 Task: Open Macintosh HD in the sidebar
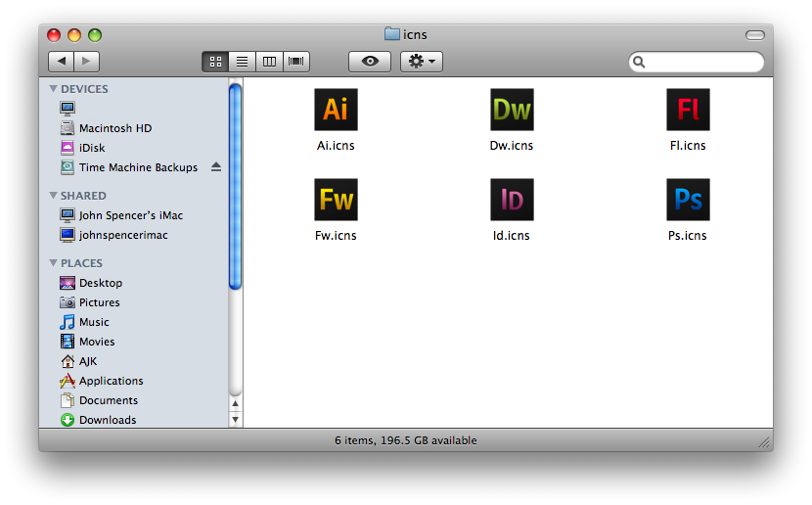[x=107, y=128]
